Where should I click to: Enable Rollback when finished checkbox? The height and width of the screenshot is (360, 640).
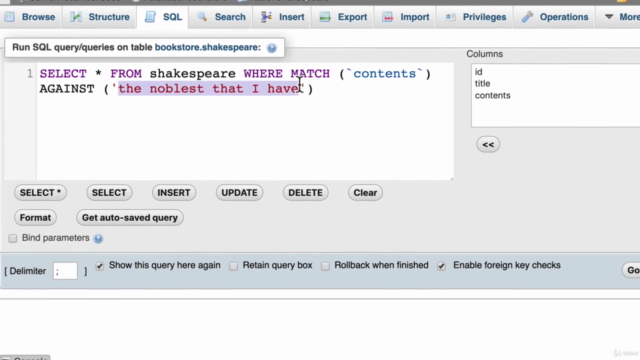coord(325,266)
